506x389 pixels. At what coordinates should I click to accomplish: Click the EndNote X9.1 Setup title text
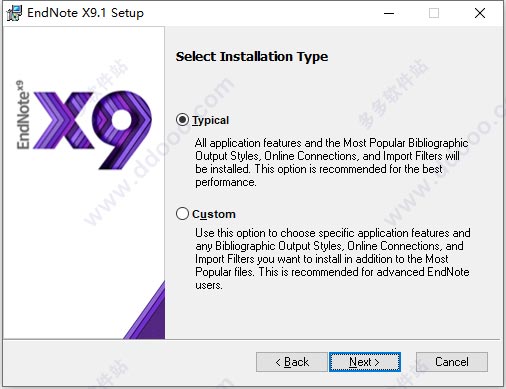coord(85,13)
